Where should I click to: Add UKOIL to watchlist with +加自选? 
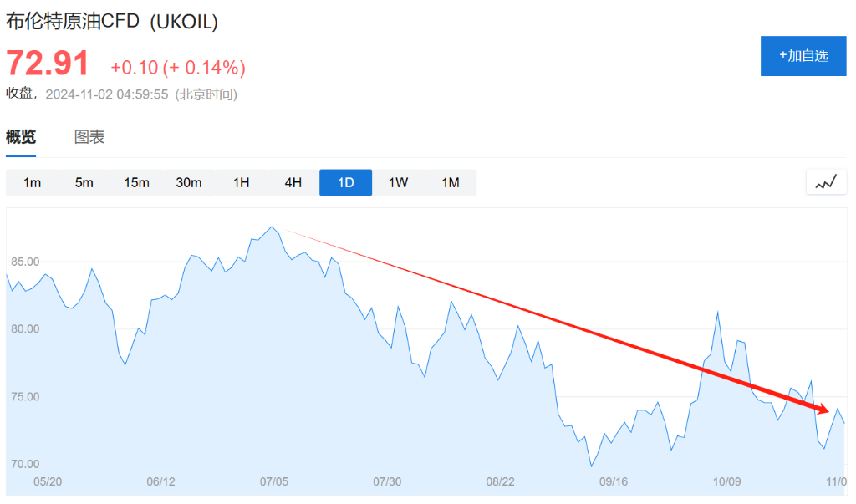coord(803,56)
